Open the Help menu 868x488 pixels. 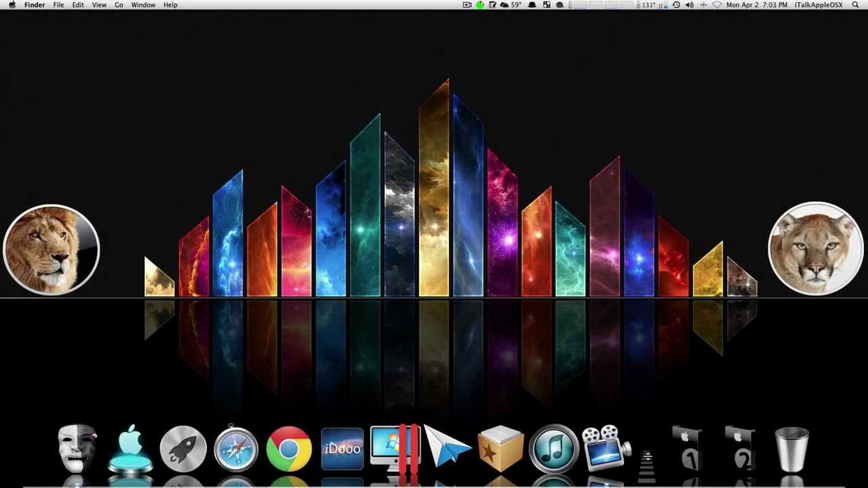170,5
